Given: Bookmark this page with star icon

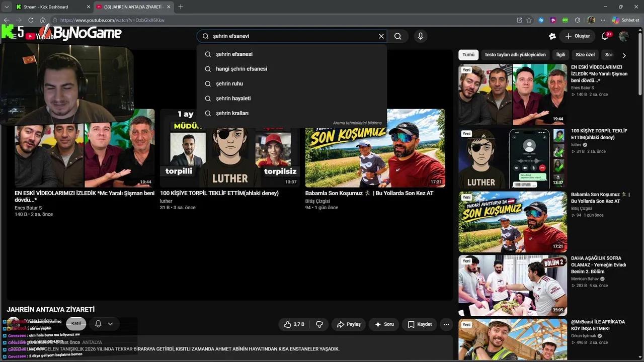Looking at the screenshot, I should coord(529,20).
